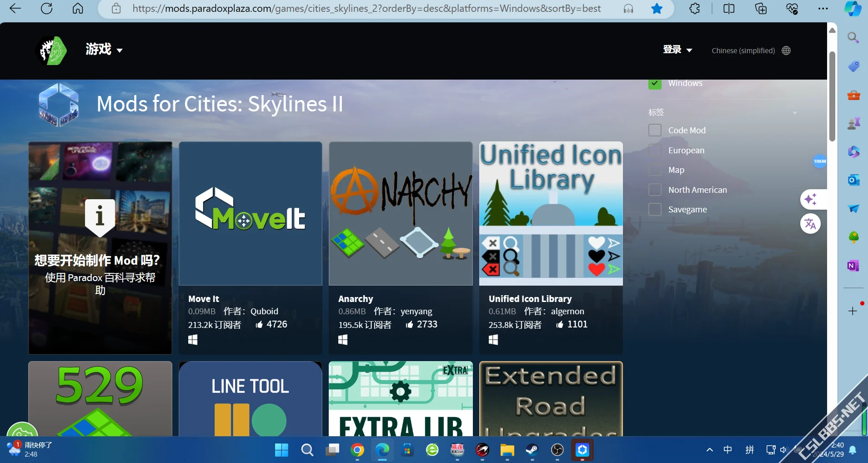Collapse the 标签 tags section chevron
Screen dimensions: 868x463
pyautogui.click(x=794, y=112)
